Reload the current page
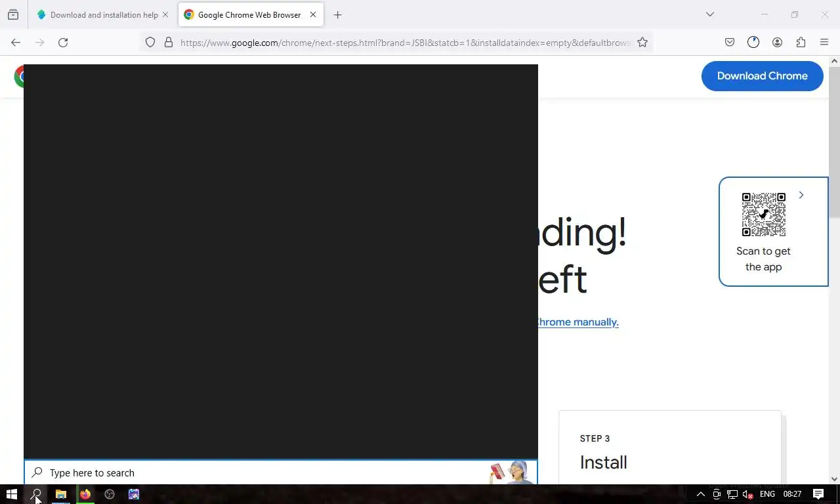 (x=63, y=43)
